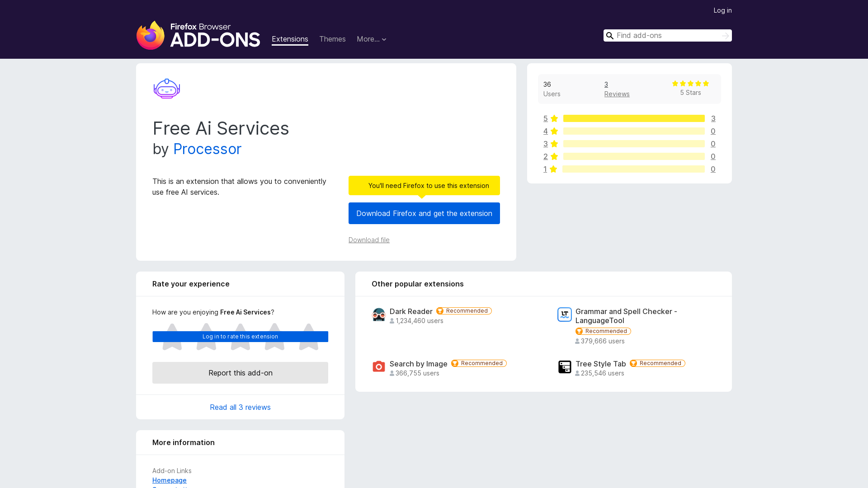Viewport: 868px width, 488px height.
Task: Open the Dark Reader extension title
Action: [411, 311]
